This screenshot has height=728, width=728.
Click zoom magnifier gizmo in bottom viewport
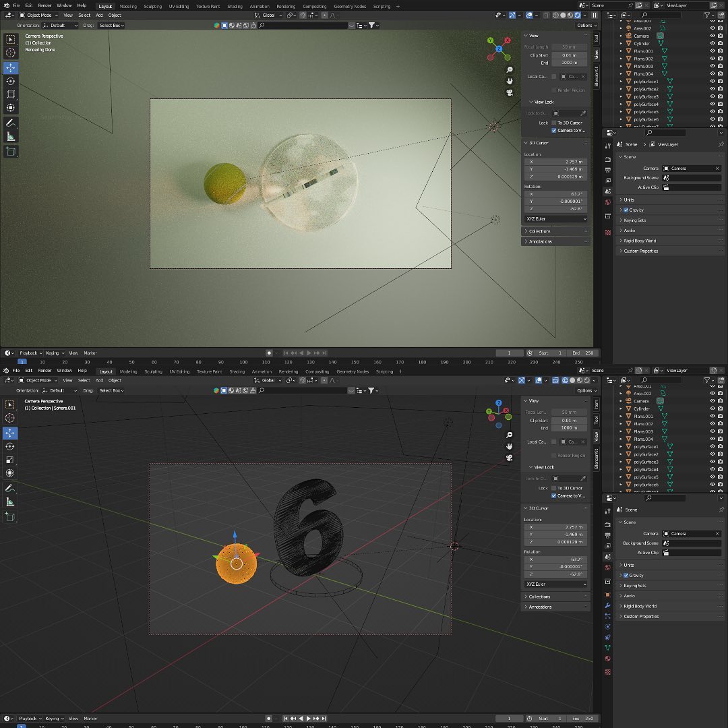tap(510, 435)
